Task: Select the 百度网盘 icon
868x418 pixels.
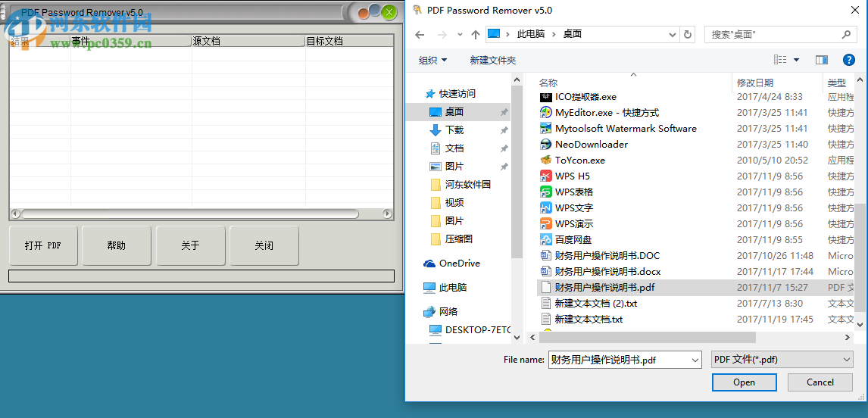Action: [x=546, y=240]
